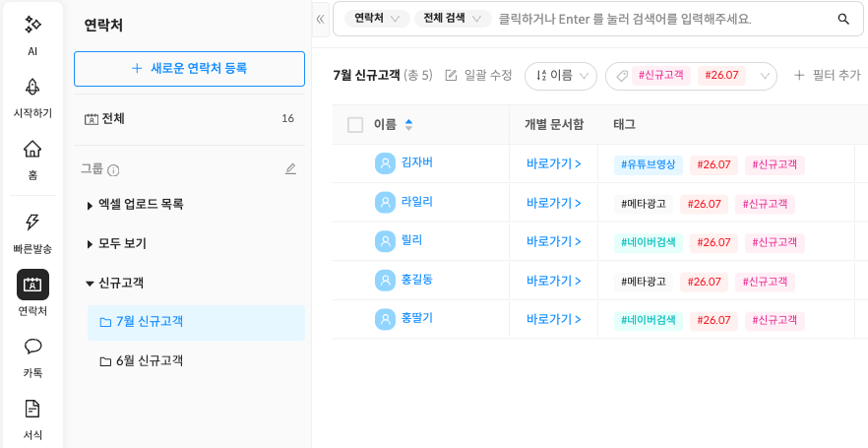Open the 전체 검색 dropdown
Screen dimensions: 868x448
(453, 19)
